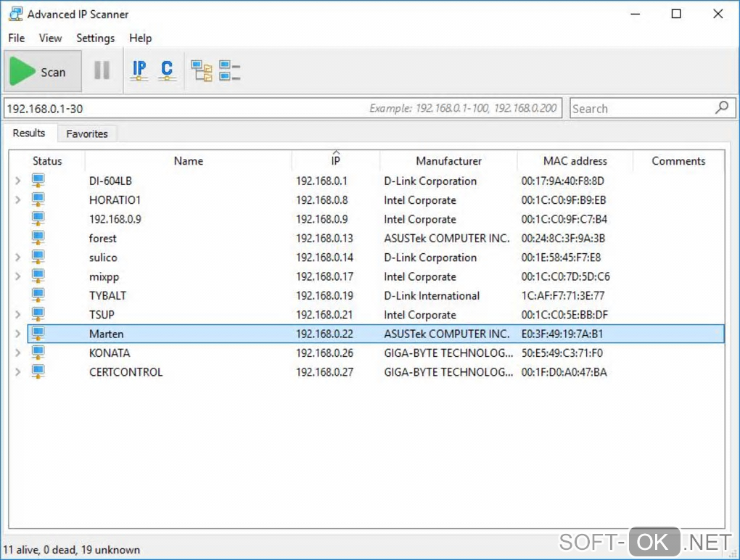740x560 pixels.
Task: Click the class C subnet icon
Action: pos(167,71)
